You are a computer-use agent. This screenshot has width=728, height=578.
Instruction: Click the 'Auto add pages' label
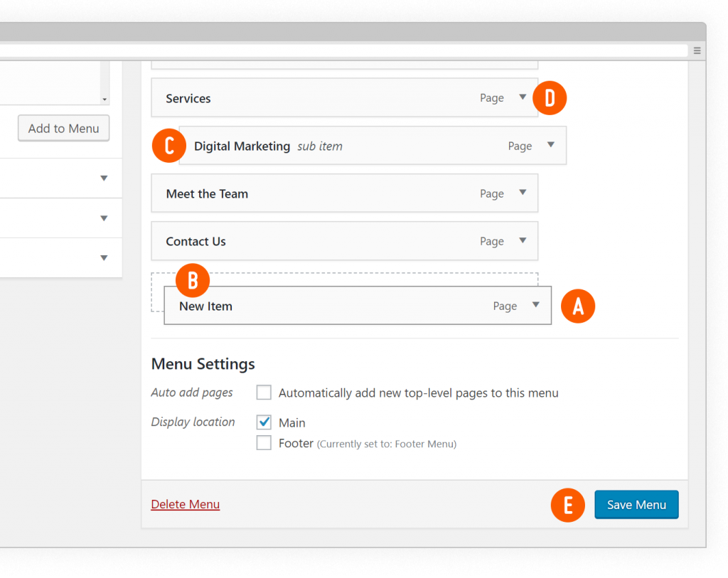point(192,392)
